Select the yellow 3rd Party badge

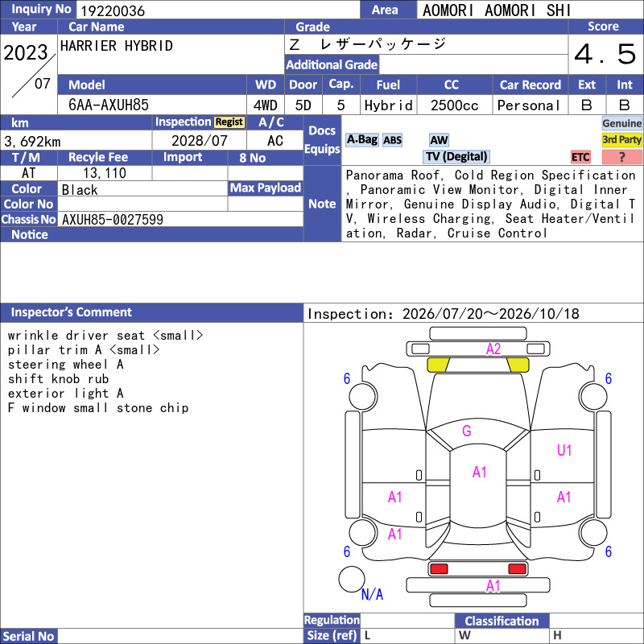[x=621, y=139]
